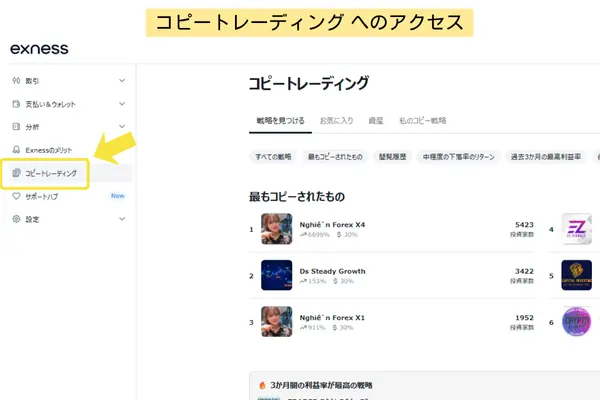Viewport: 600px width, 400px height.
Task: Open the 私のコピー戦略 tab
Action: (x=425, y=120)
